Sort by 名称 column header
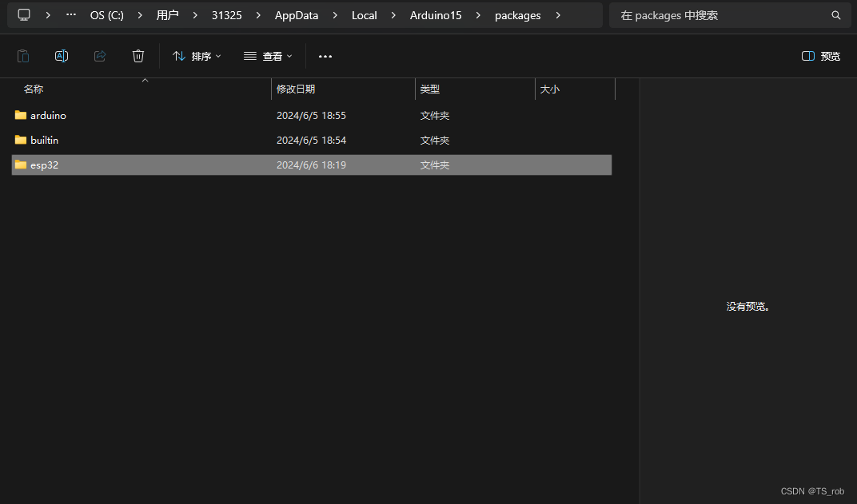This screenshot has width=857, height=504. pyautogui.click(x=34, y=89)
